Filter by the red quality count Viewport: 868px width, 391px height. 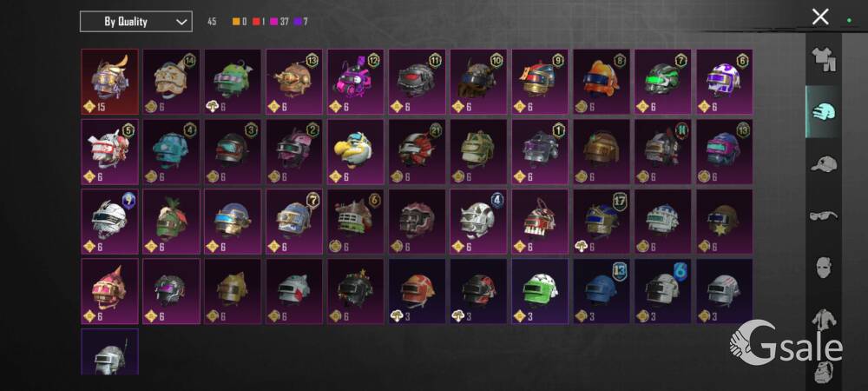(x=259, y=22)
